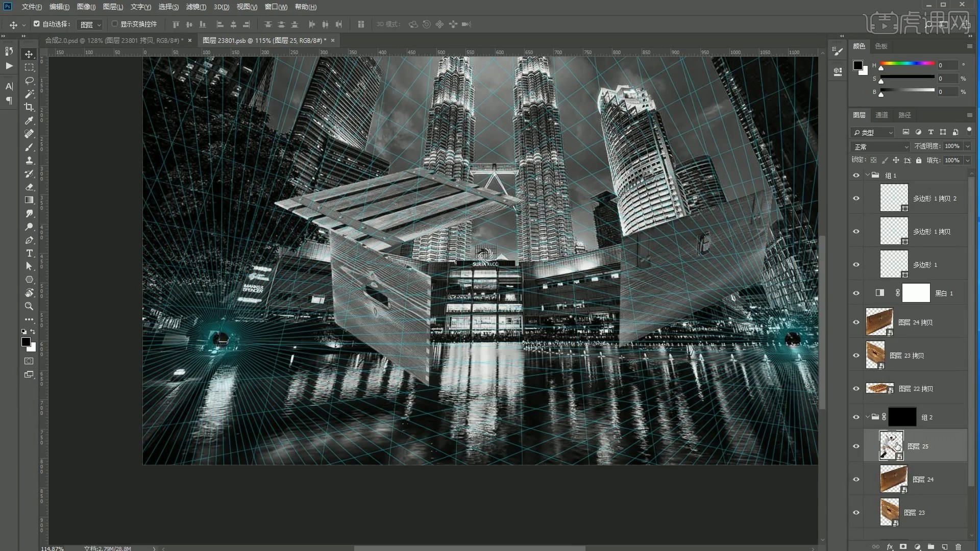Select the Dodge tool
The height and width of the screenshot is (551, 980).
pyautogui.click(x=29, y=227)
